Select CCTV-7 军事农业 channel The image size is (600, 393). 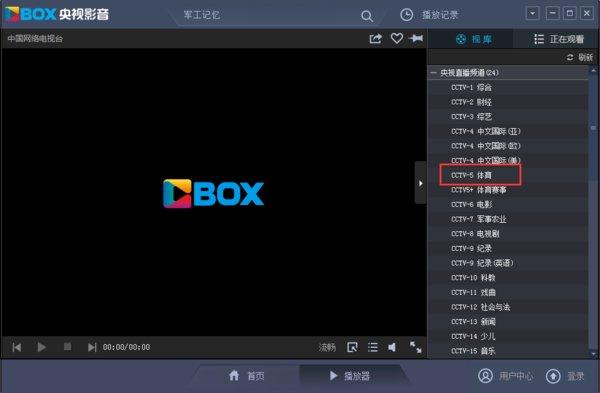click(508, 219)
